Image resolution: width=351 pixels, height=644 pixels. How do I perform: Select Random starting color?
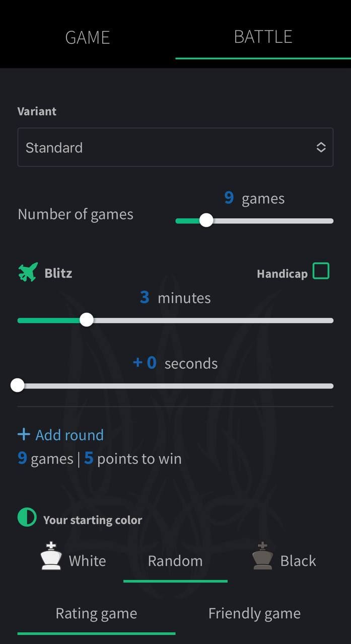tap(175, 560)
